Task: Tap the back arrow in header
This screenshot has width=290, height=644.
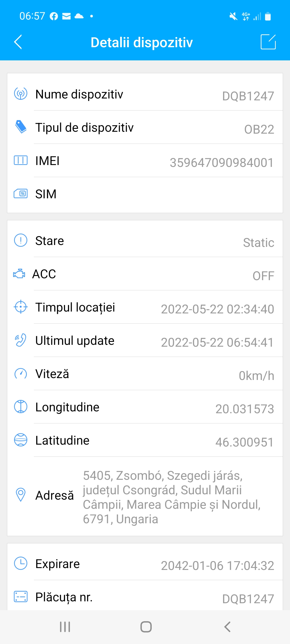Action: (x=18, y=42)
